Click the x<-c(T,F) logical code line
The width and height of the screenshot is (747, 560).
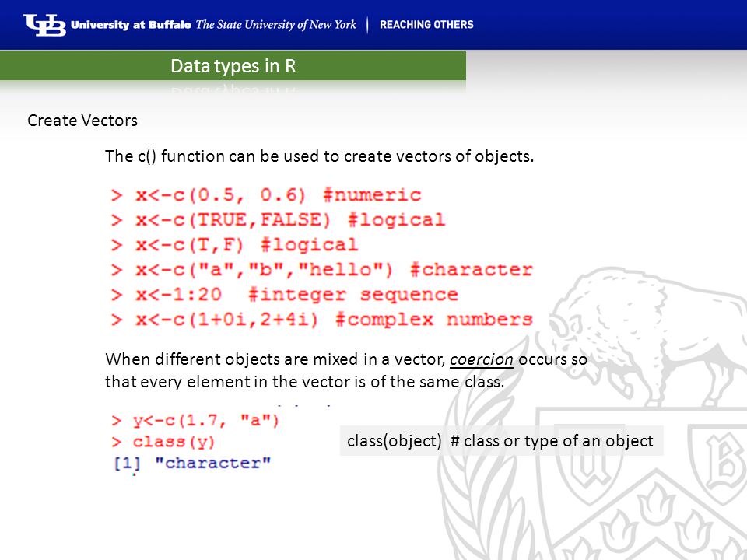pyautogui.click(x=234, y=245)
